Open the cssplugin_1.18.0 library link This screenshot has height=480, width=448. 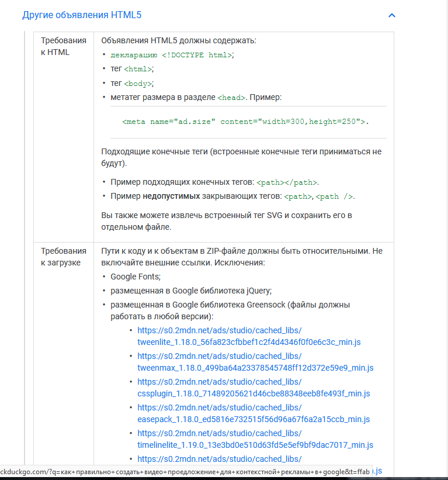click(x=253, y=388)
